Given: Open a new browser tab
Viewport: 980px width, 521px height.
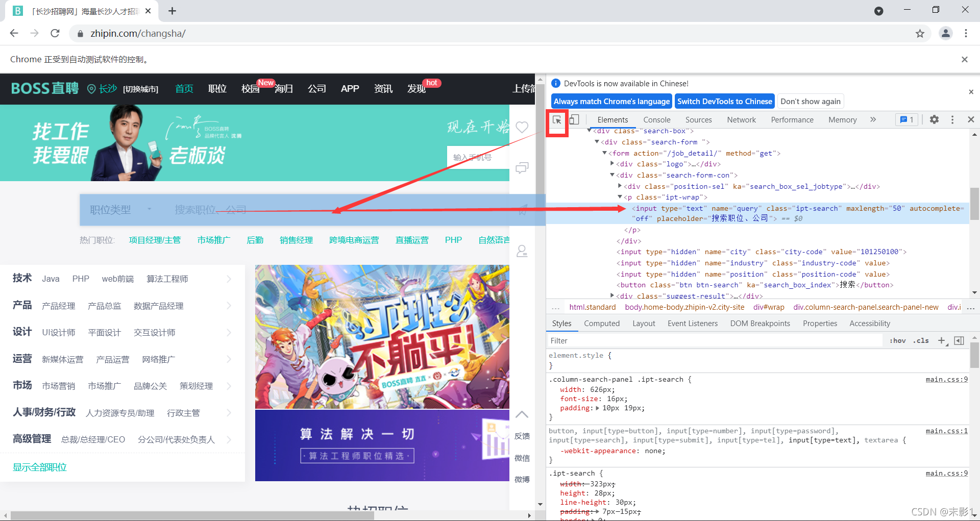Looking at the screenshot, I should point(173,11).
